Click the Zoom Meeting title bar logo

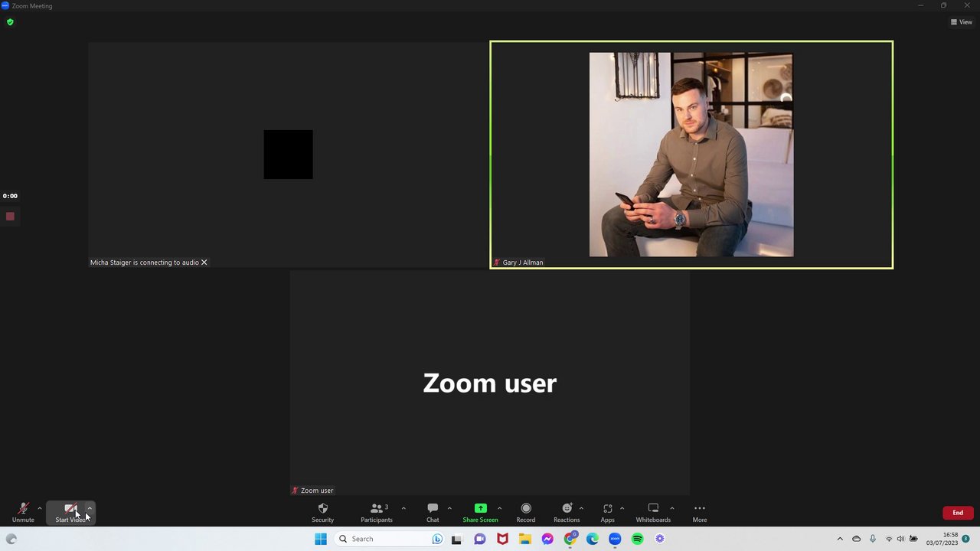click(x=5, y=5)
